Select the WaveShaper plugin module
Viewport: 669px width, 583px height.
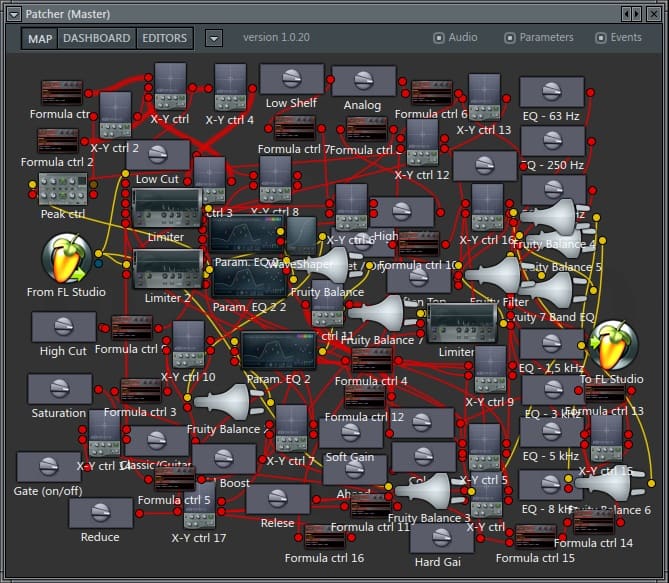302,236
